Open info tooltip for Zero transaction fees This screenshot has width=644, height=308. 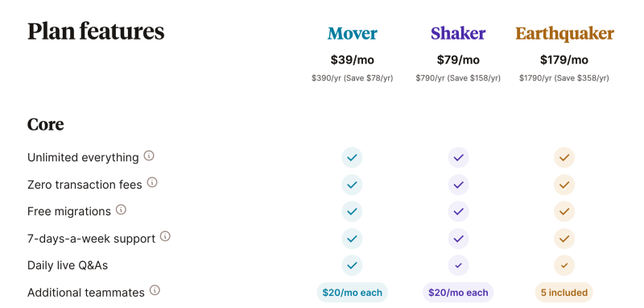(x=152, y=182)
